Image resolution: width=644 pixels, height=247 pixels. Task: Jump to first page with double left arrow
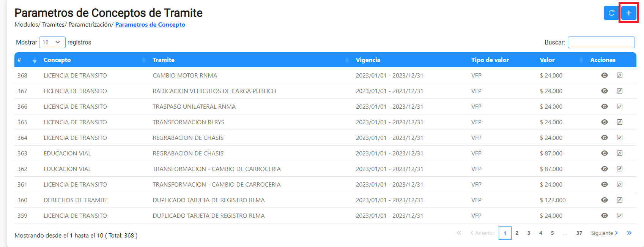pos(459,233)
